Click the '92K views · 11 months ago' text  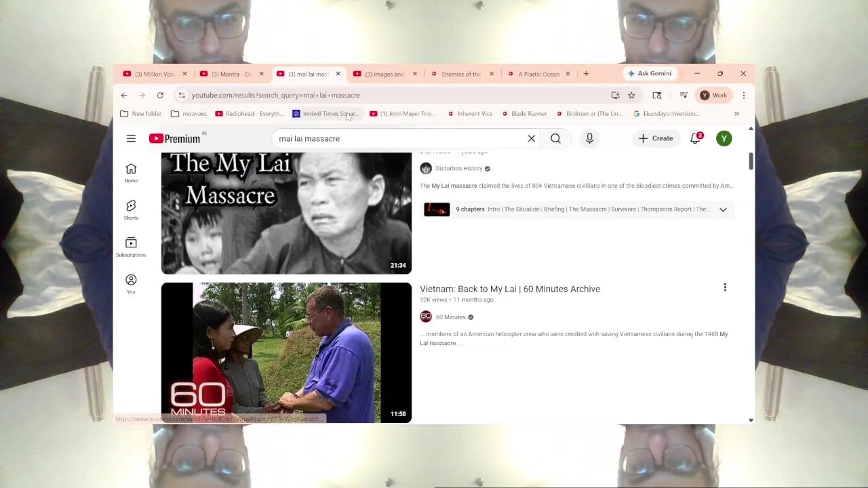pos(456,300)
